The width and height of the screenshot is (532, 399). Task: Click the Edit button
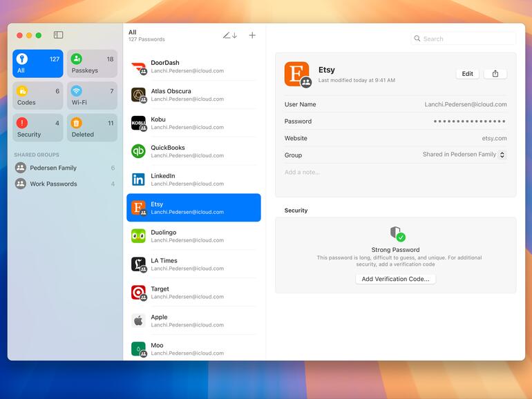(467, 74)
